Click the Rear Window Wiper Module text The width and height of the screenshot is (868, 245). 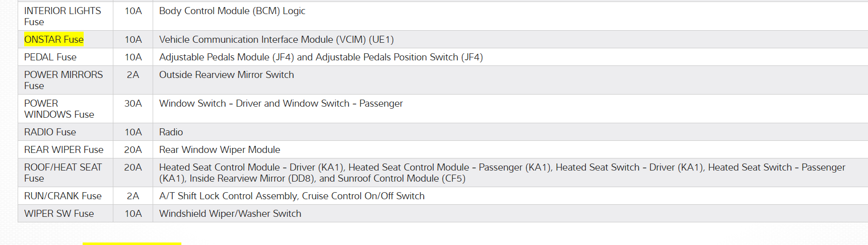(x=220, y=149)
